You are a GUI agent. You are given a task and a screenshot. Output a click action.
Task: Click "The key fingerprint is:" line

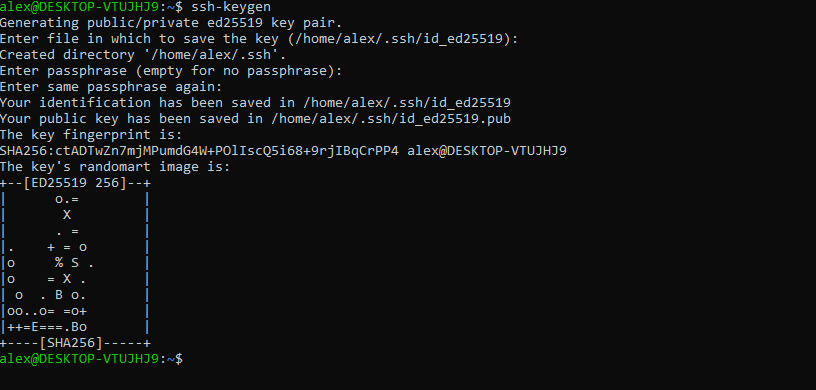point(91,135)
